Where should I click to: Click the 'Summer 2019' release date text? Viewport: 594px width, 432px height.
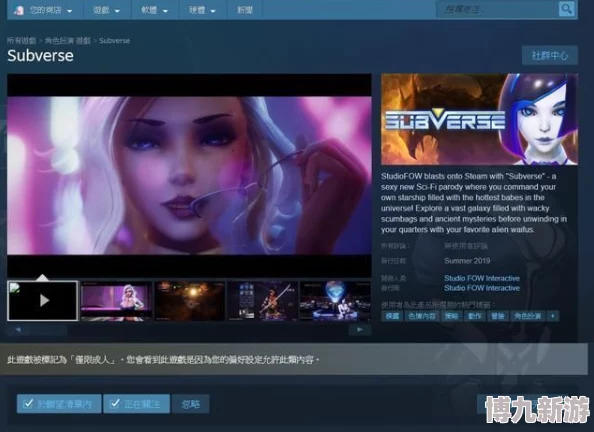[x=467, y=261]
